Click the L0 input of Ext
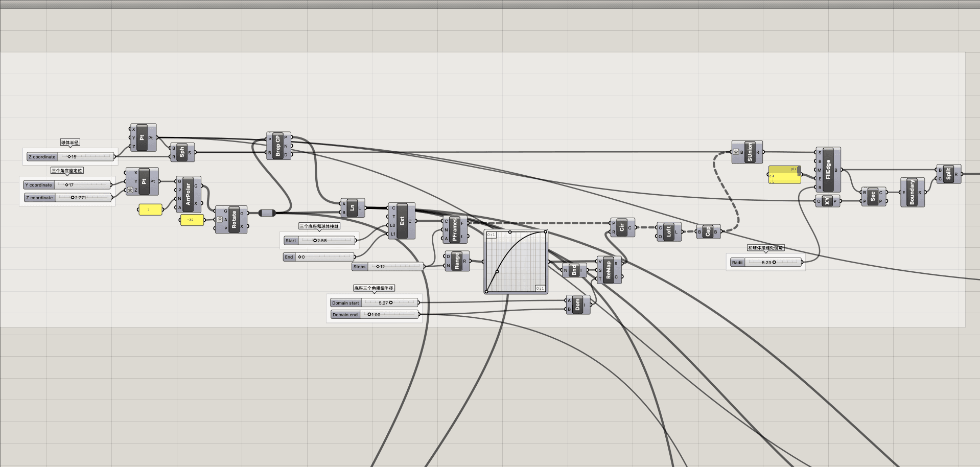980x467 pixels. [393, 225]
